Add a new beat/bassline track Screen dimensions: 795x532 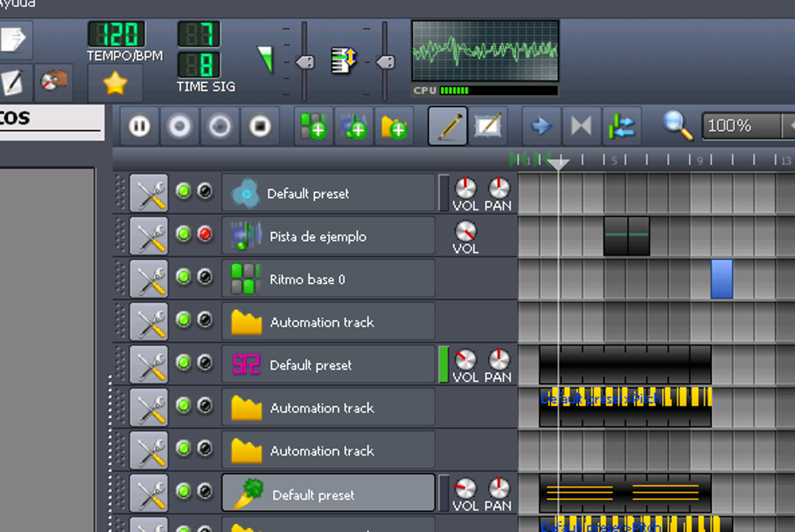313,126
